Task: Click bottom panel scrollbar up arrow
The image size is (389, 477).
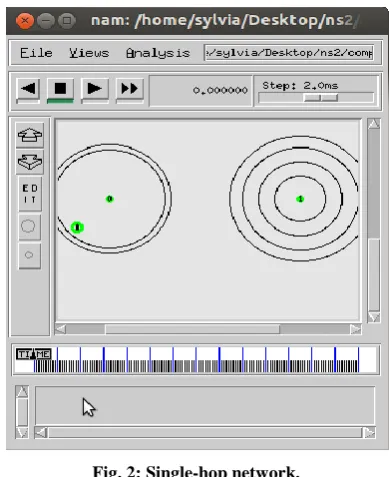Action: (22, 392)
